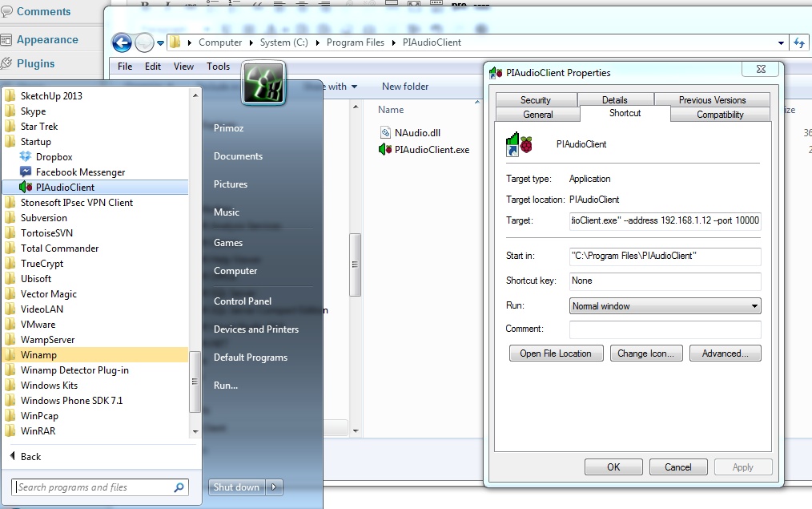
Task: Click the Facebook Messenger icon in Startup
Action: click(x=26, y=172)
